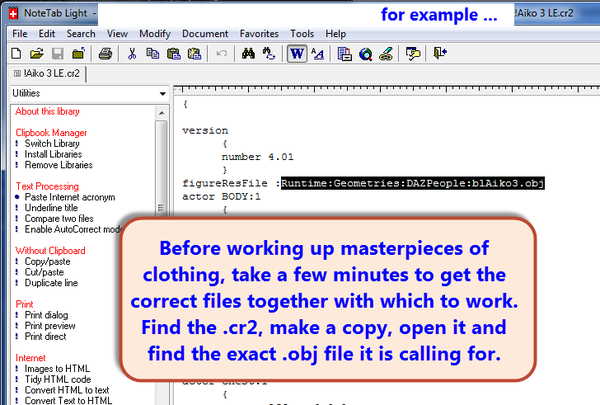Viewport: 600px width, 405px height.
Task: Click the editor ruler bar
Action: point(386,90)
